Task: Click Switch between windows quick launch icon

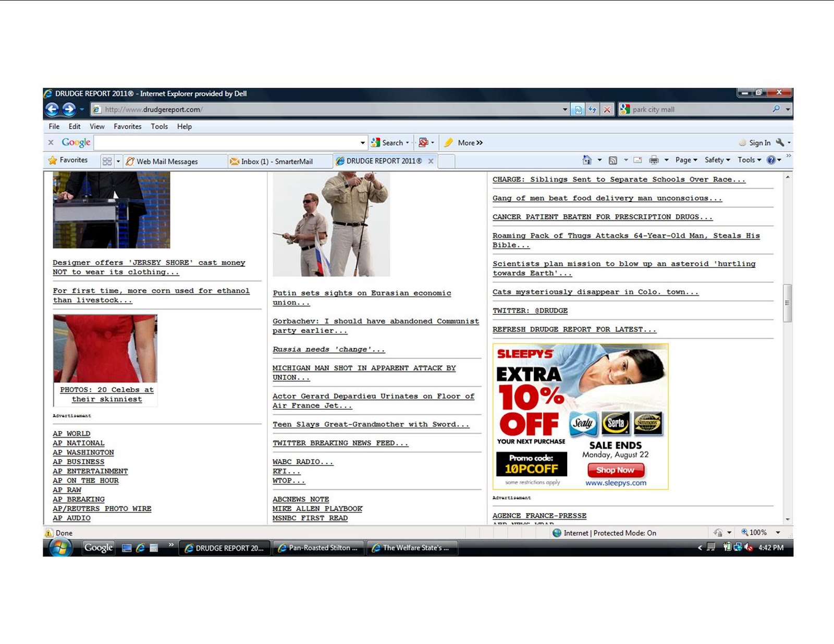Action: [x=154, y=548]
